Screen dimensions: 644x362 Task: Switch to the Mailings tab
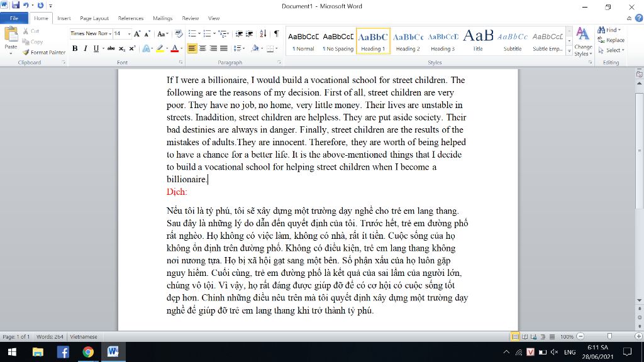[163, 18]
